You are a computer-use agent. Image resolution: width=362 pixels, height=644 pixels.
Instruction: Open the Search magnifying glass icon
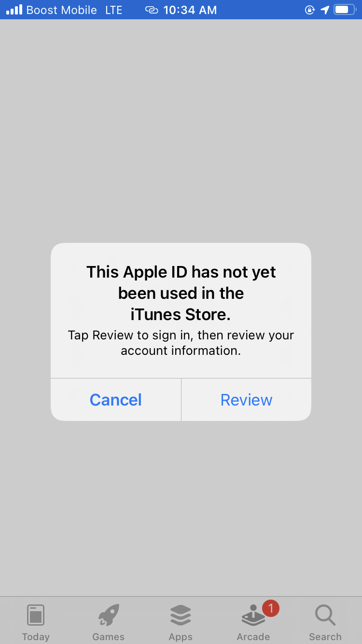[325, 616]
